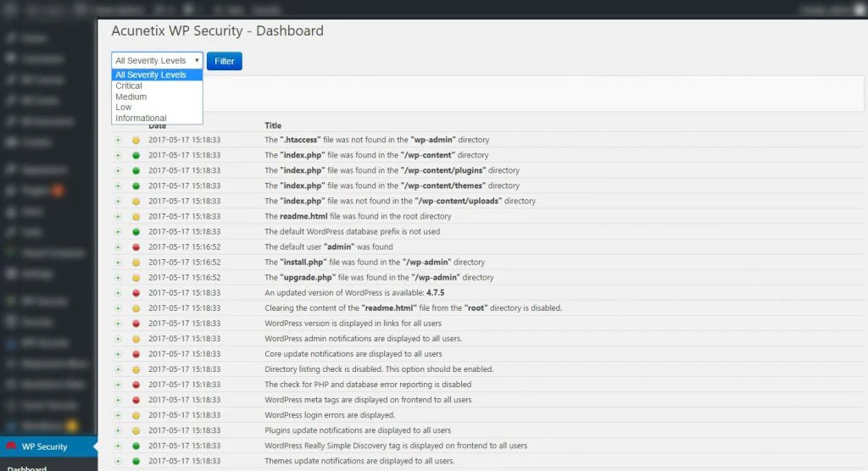Screen dimensions: 868x471
Task: Expand the WordPress login errors row
Action: point(118,415)
